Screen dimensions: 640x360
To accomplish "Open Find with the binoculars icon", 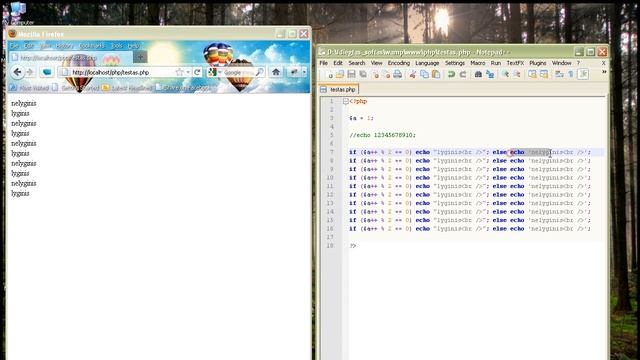I will click(478, 75).
